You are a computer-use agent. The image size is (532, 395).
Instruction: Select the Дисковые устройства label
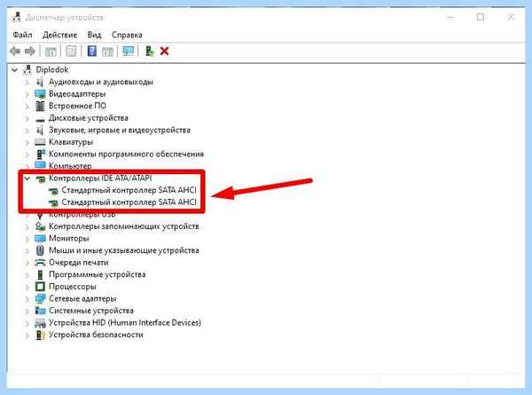click(88, 118)
